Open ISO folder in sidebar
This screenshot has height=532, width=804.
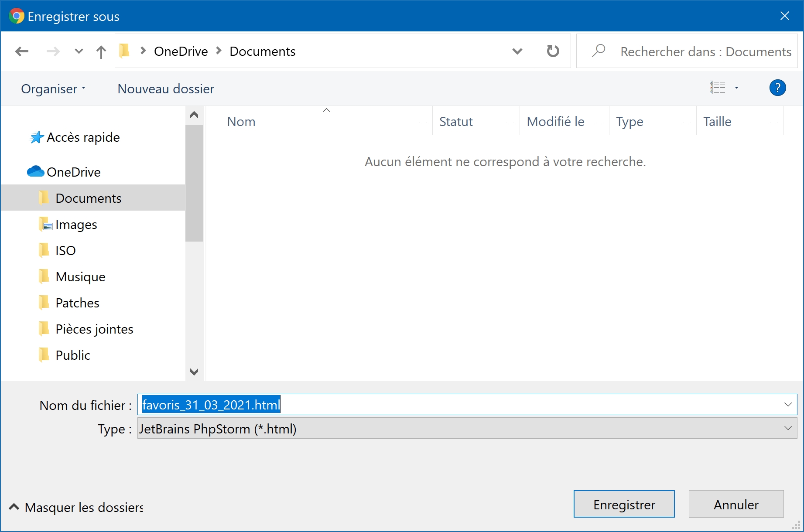(x=65, y=251)
